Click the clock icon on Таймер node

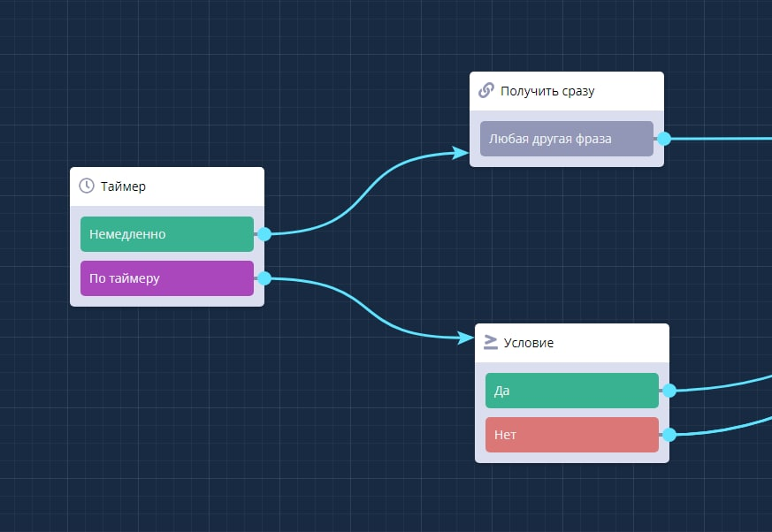click(x=87, y=186)
